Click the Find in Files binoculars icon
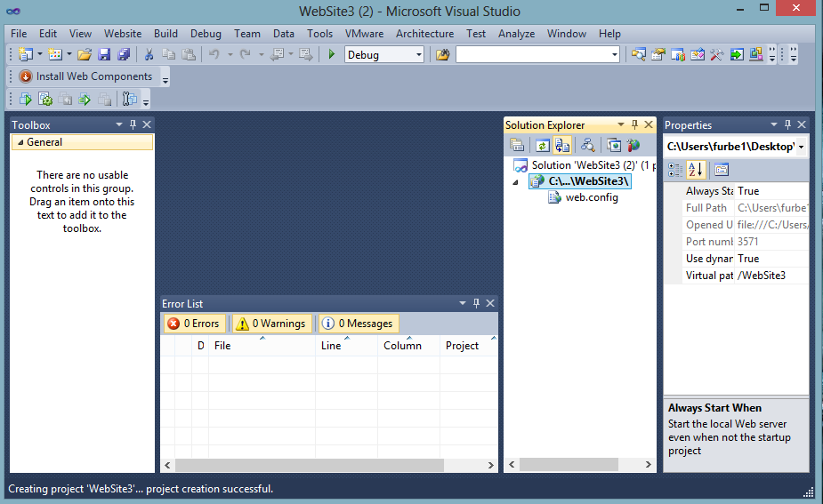 coord(442,54)
